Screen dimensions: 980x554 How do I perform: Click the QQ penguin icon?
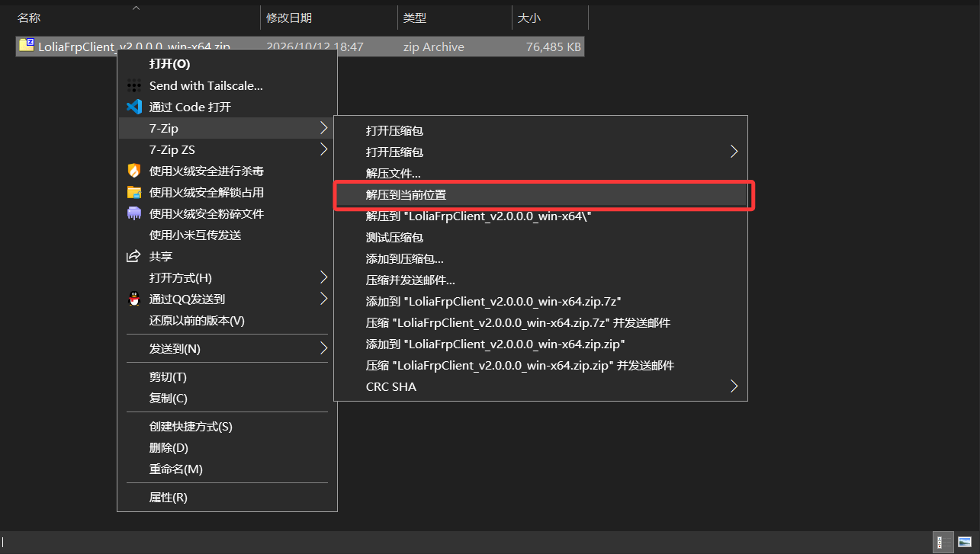(x=134, y=299)
